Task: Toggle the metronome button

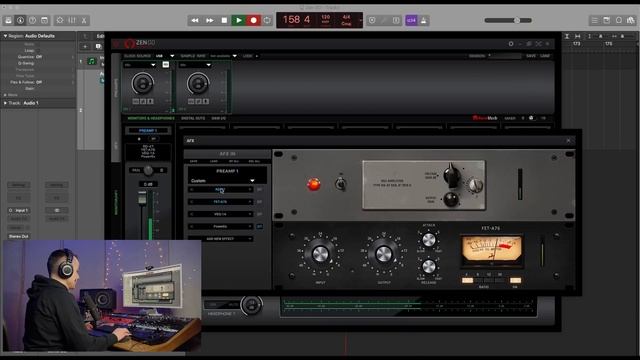Action: [x=424, y=20]
